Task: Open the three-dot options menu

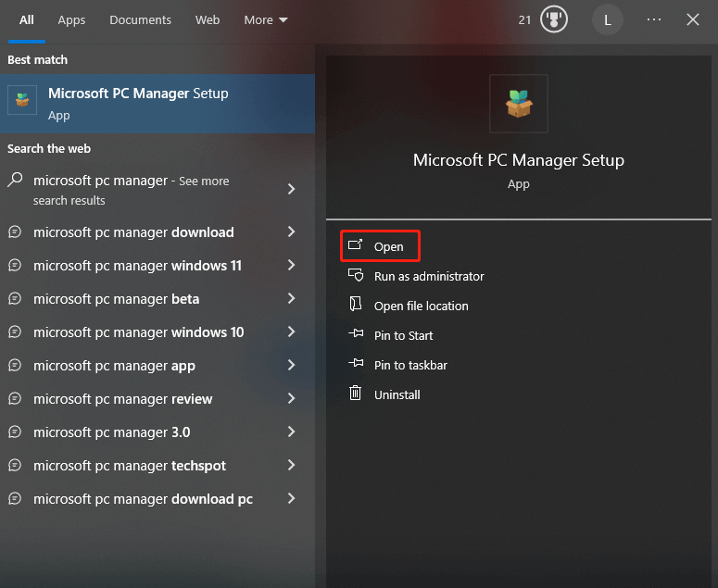Action: pos(654,19)
